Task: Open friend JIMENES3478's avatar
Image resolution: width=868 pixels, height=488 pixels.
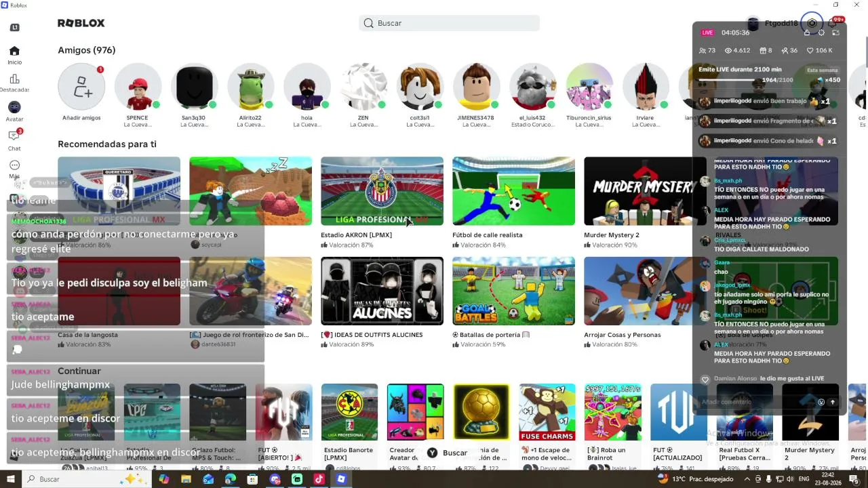Action: [x=476, y=87]
